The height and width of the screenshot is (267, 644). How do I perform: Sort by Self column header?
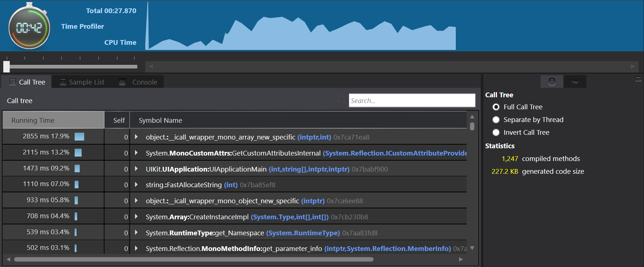coord(117,120)
